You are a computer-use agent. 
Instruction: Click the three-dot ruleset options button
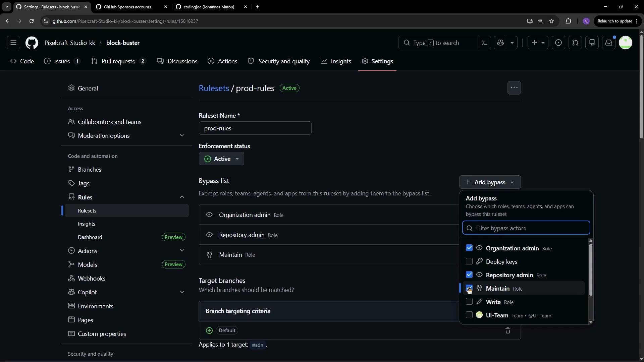[x=514, y=88]
